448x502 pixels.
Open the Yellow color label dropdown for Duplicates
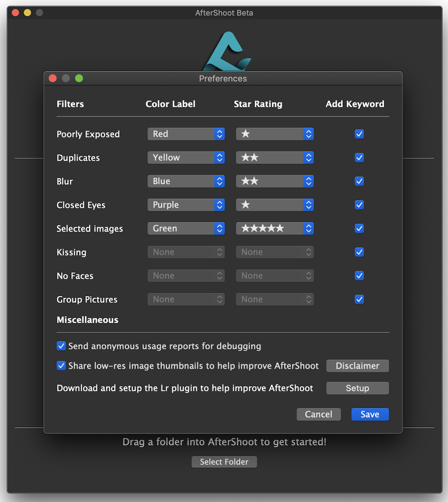click(186, 157)
